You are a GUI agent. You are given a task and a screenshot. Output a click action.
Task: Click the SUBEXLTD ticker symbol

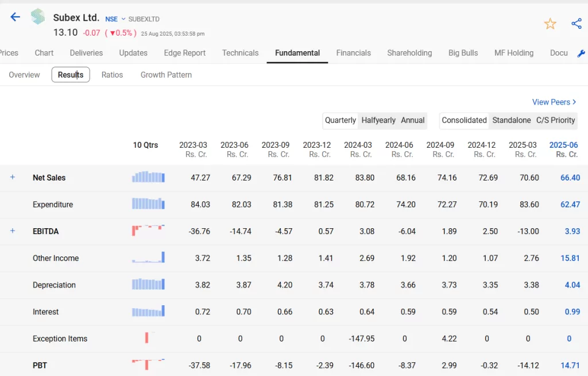pyautogui.click(x=144, y=19)
